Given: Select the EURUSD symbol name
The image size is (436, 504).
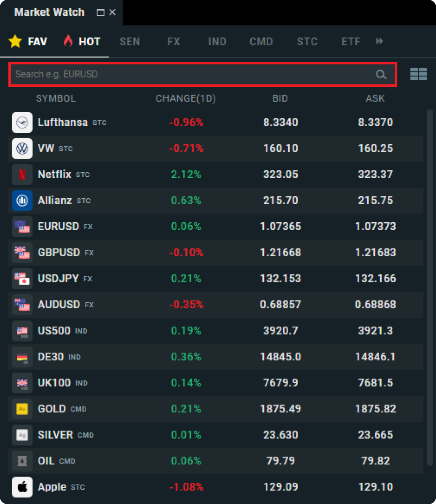Looking at the screenshot, I should tap(58, 227).
